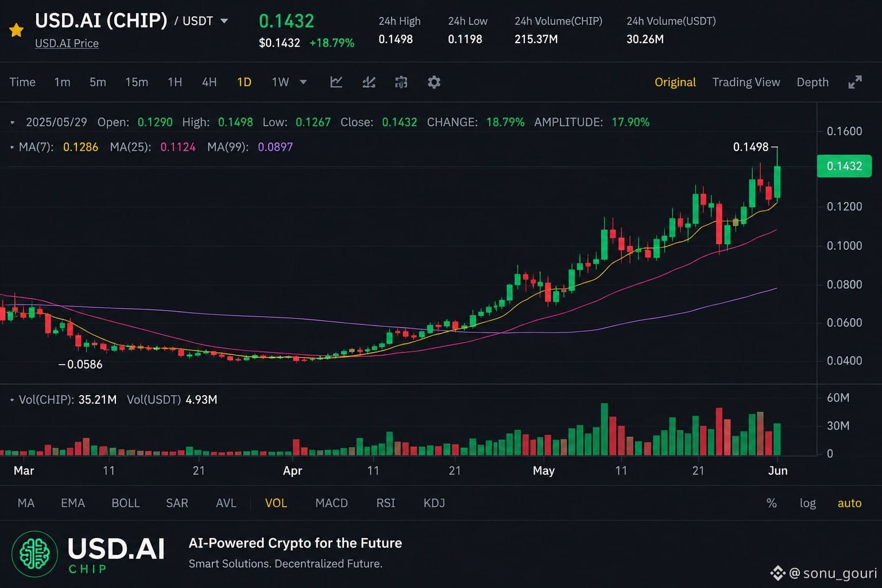Click the large green 0.1432 header price
Image resolution: width=882 pixels, height=588 pixels.
tap(287, 21)
